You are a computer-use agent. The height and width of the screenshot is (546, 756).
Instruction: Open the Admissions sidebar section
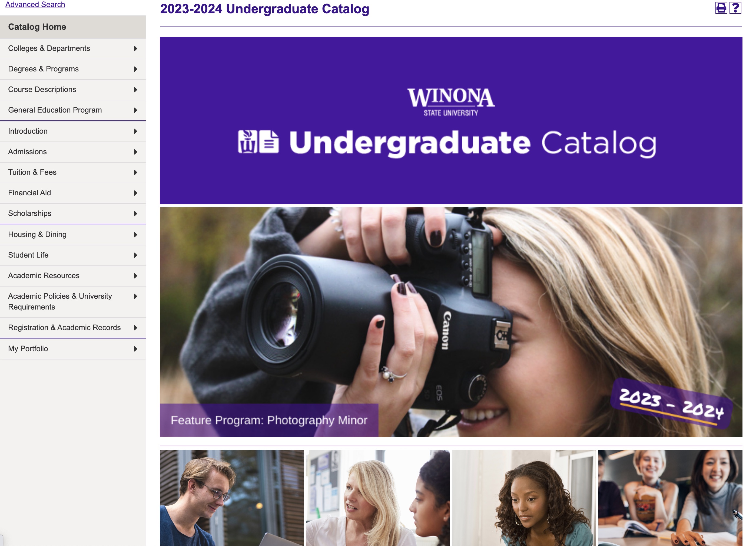pos(27,152)
